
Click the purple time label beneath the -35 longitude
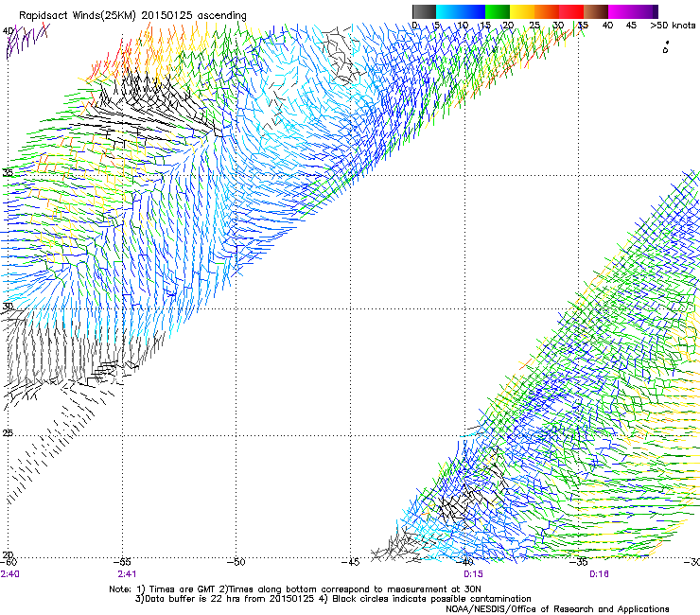point(599,574)
